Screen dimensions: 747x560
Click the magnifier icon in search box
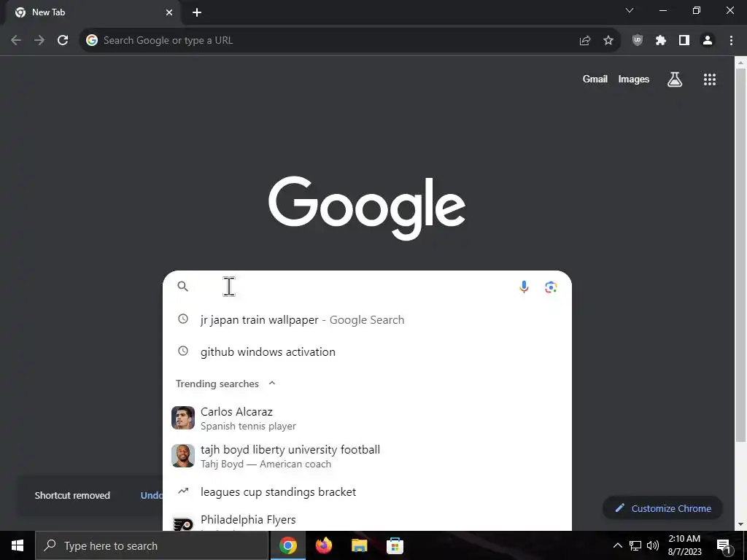[183, 286]
